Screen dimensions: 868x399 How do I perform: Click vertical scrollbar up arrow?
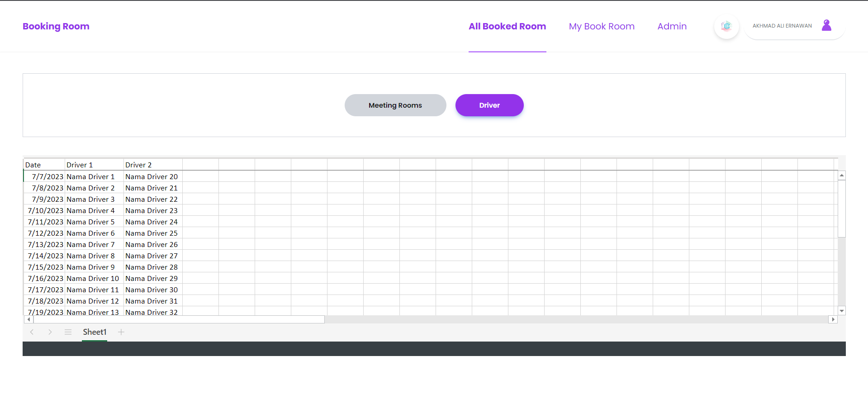pos(842,175)
